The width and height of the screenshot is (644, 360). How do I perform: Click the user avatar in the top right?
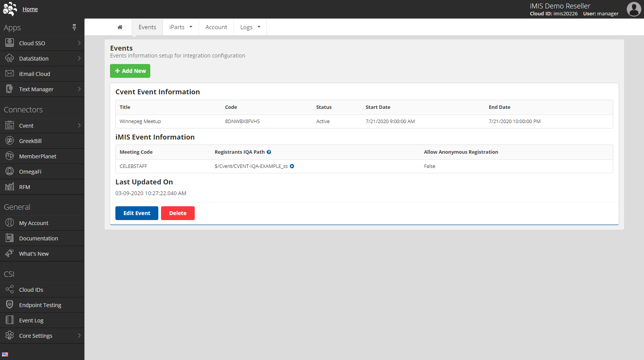point(633,10)
